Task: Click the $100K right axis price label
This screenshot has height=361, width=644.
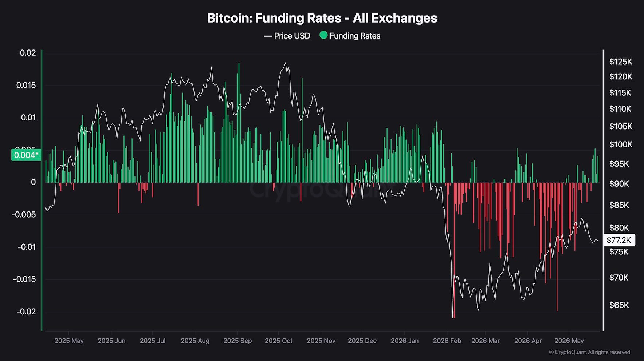Action: [621, 144]
